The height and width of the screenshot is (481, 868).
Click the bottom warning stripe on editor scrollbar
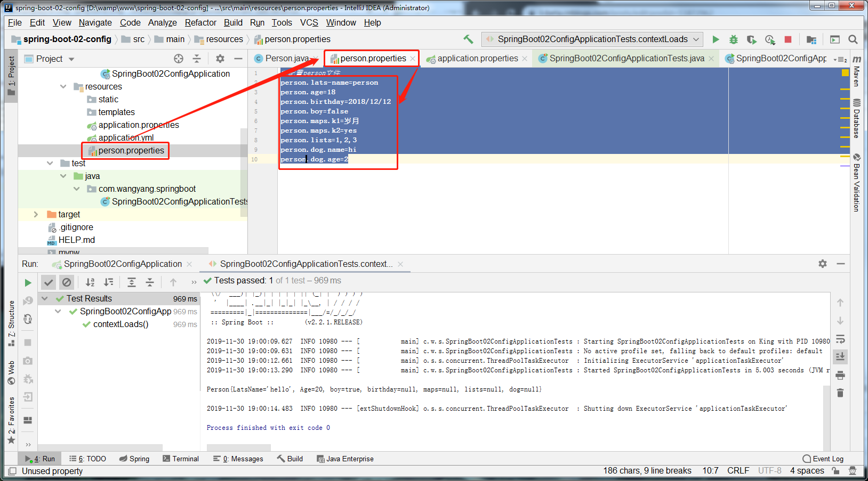845,166
